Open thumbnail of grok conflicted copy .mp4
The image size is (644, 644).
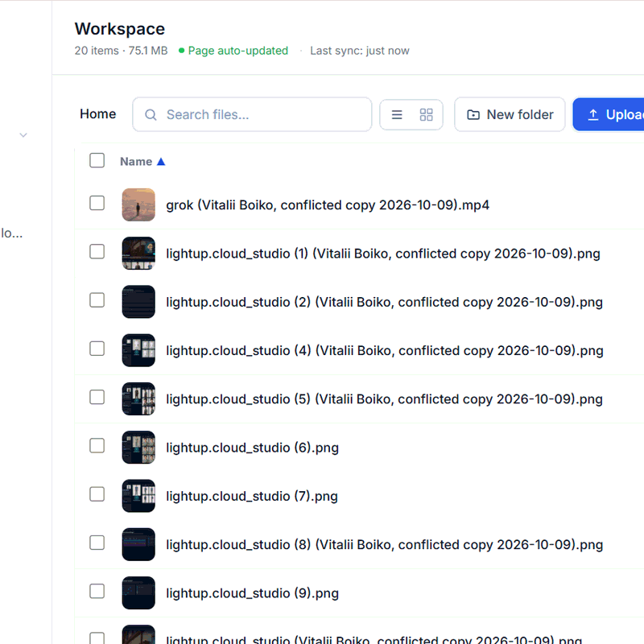coord(138,204)
